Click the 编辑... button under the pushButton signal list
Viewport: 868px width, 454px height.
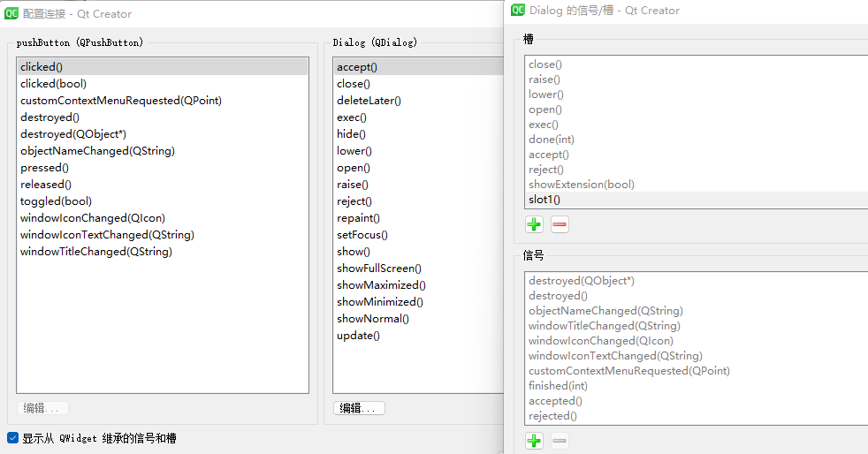click(x=42, y=408)
